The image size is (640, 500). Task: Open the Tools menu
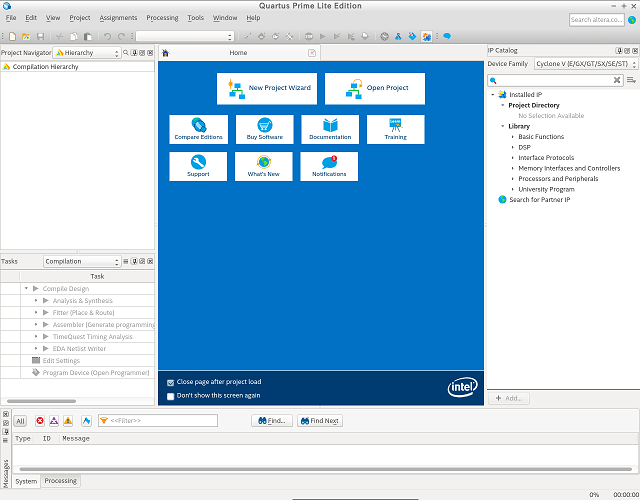click(x=196, y=18)
